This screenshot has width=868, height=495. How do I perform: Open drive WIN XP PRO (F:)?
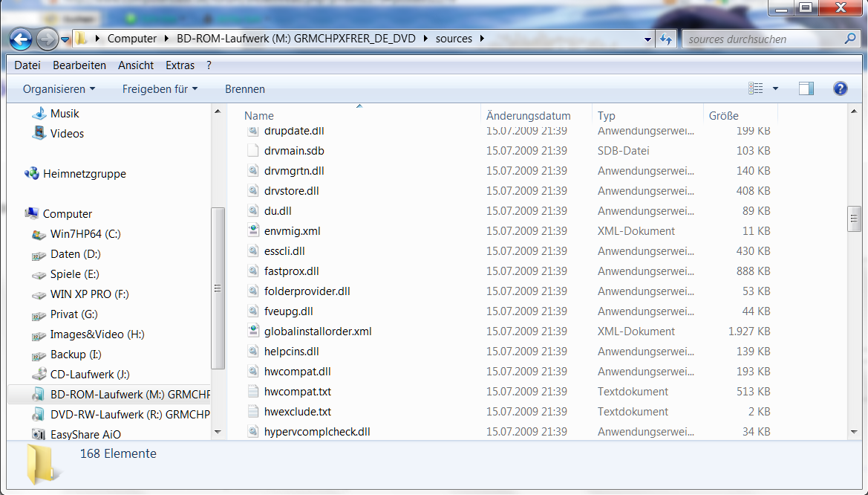click(x=89, y=294)
